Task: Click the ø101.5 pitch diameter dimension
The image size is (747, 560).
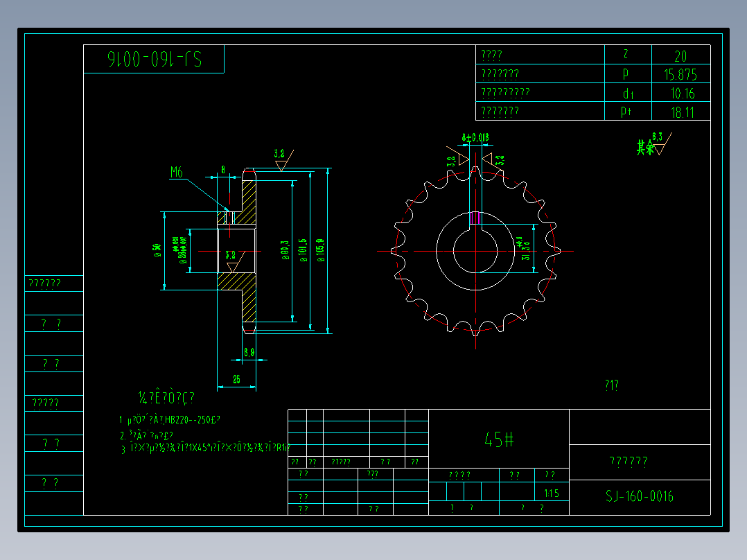Action: (x=303, y=250)
